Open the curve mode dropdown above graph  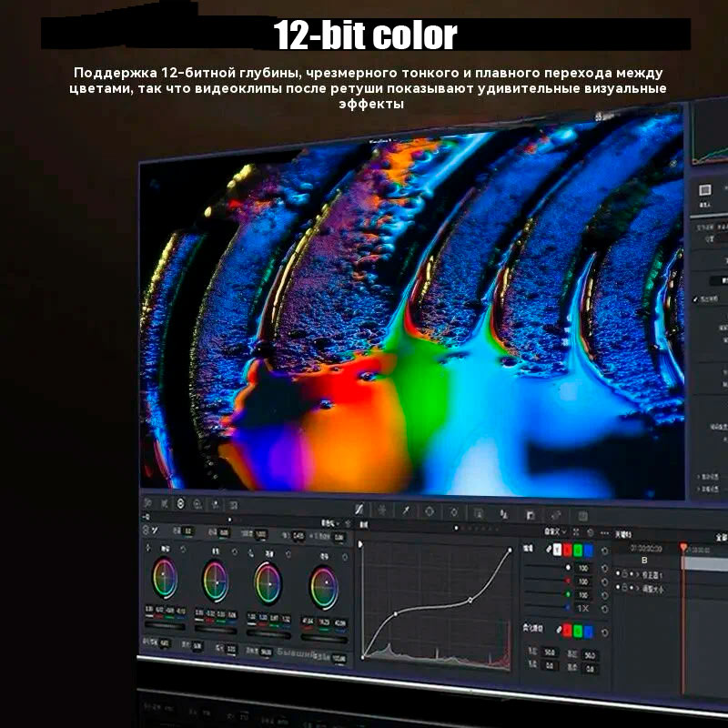tap(554, 531)
